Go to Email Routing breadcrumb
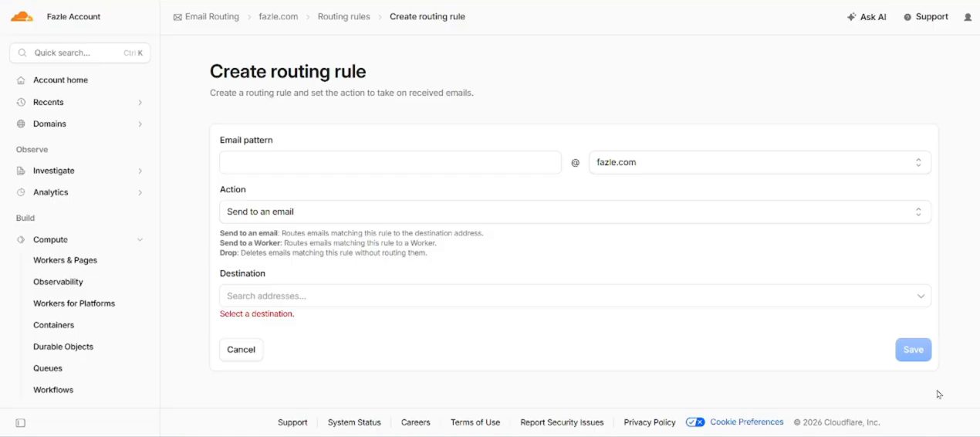 (x=212, y=16)
